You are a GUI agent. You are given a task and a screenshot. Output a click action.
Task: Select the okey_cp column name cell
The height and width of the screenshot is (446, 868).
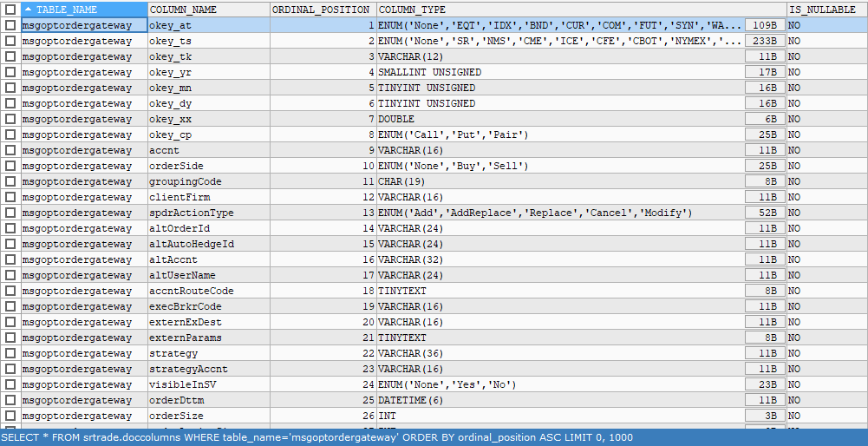[206, 134]
